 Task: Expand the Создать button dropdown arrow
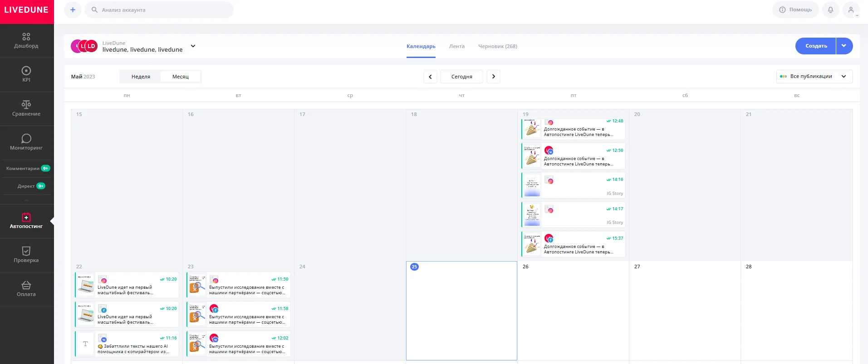click(x=844, y=46)
